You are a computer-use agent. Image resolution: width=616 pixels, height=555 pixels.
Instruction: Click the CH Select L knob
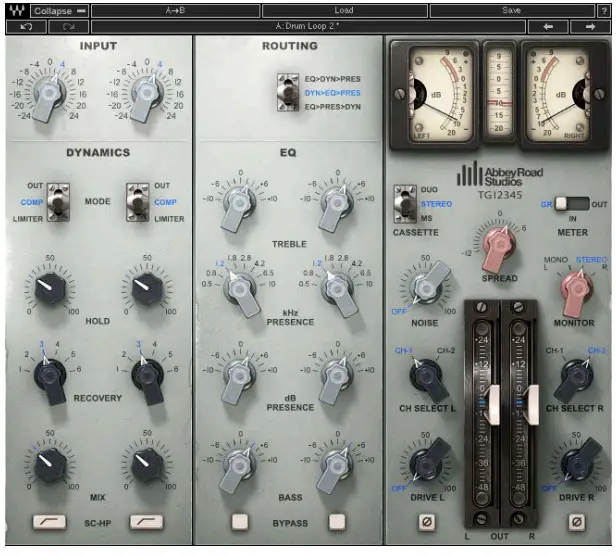[427, 376]
